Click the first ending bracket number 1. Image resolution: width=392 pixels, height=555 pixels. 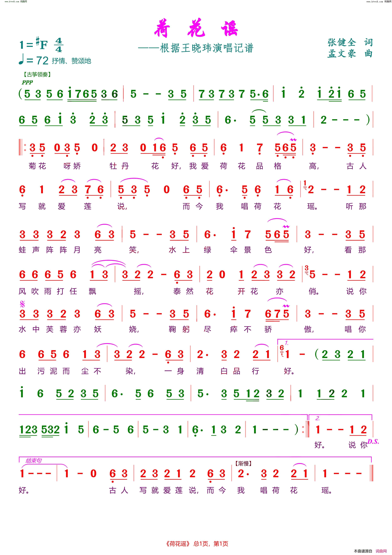coord(286,343)
